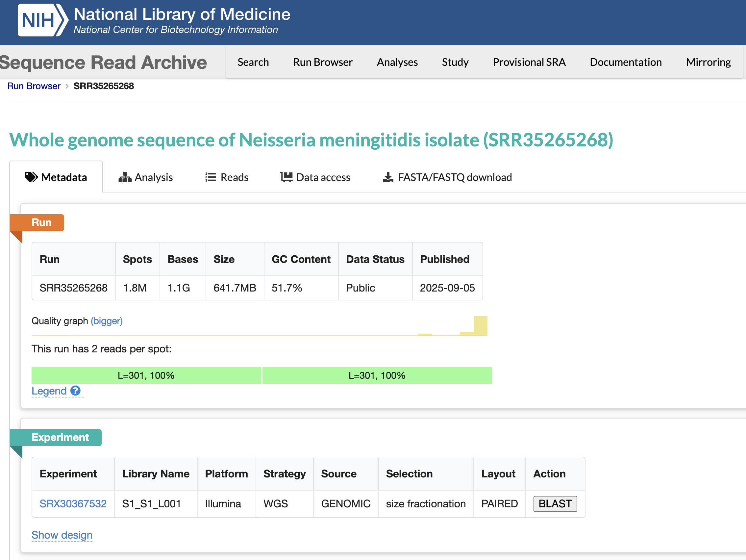Open the Documentation menu item
746x560 pixels.
626,62
